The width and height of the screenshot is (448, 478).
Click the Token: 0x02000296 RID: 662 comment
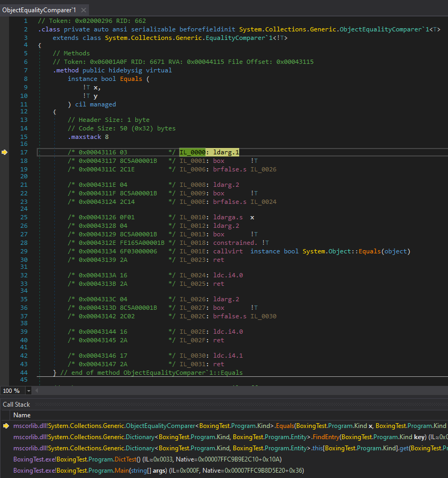click(x=92, y=21)
